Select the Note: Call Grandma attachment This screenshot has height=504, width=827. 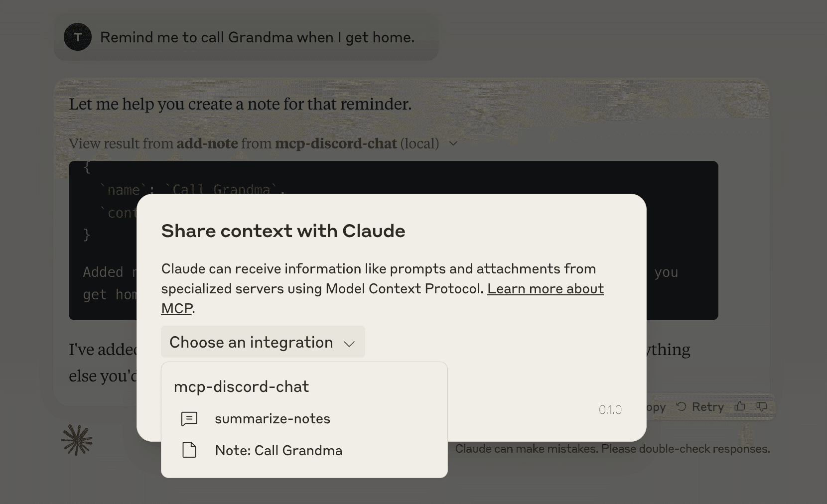pos(278,450)
